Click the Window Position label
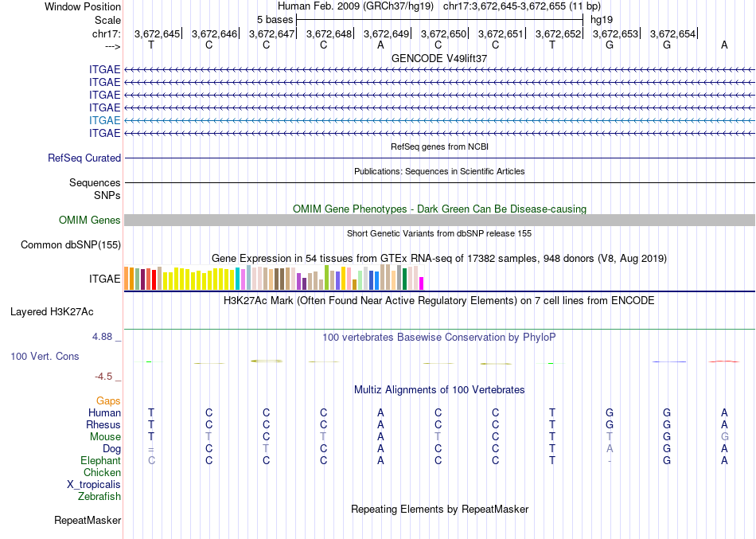This screenshot has height=539, width=756. [x=83, y=6]
